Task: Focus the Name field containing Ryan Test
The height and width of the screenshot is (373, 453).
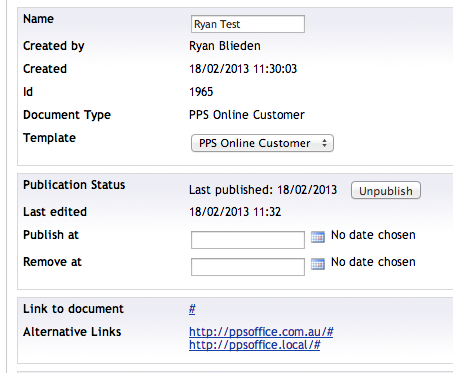Action: [x=248, y=24]
